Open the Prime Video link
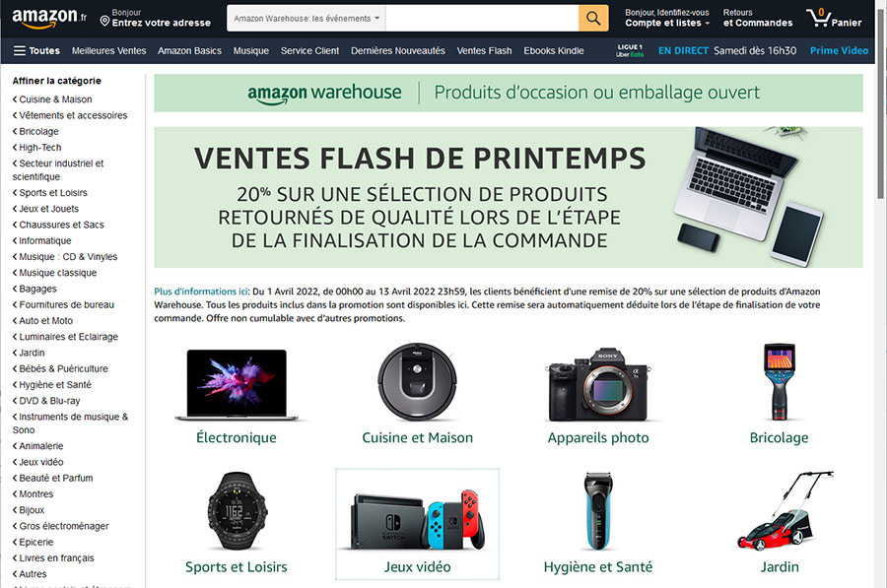 click(839, 50)
